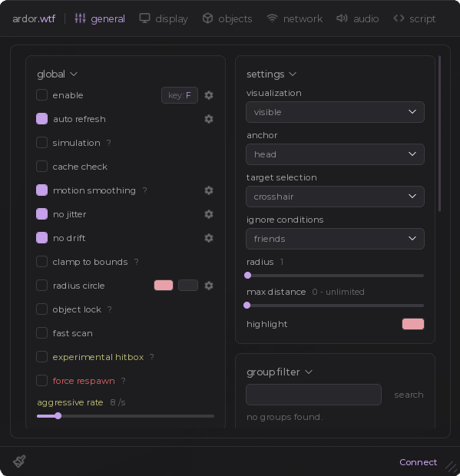Open target selection crosshair dropdown
Screen dimensions: 460x476
point(335,197)
